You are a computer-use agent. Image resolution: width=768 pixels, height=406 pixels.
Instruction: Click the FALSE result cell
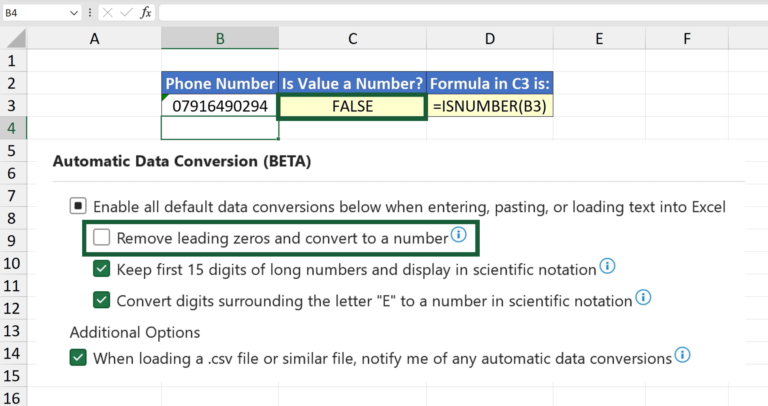(353, 105)
